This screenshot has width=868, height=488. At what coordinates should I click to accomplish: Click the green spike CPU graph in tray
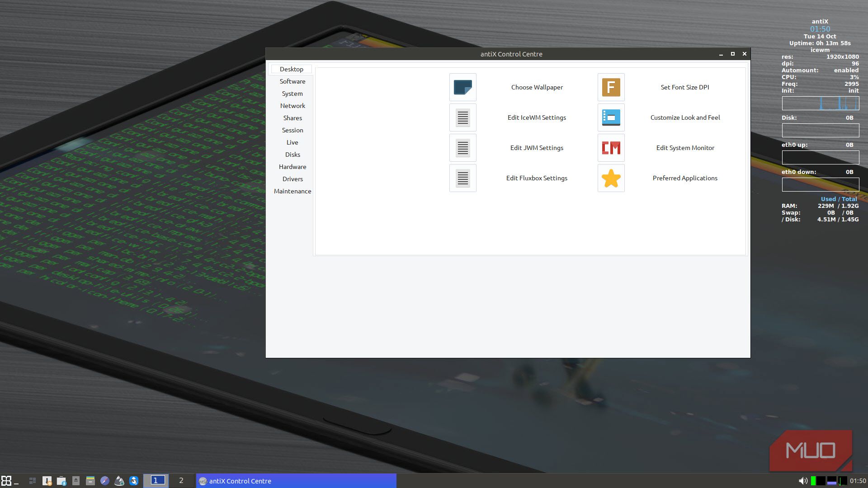pyautogui.click(x=843, y=481)
